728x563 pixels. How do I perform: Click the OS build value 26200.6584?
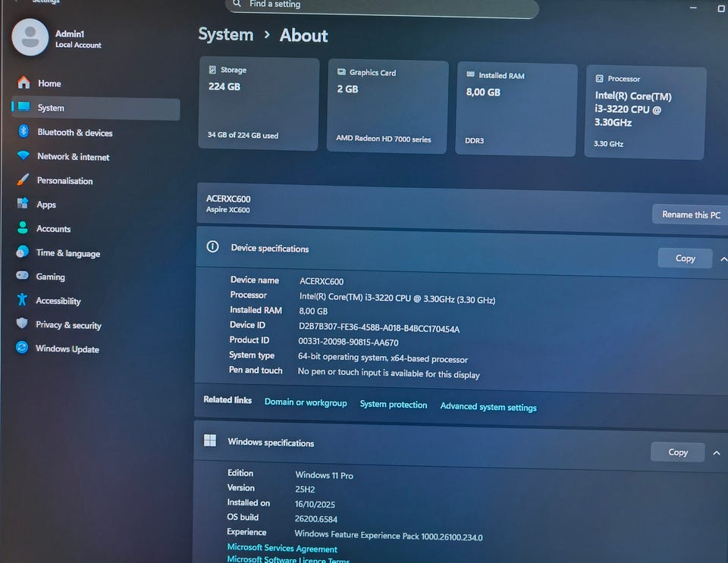[x=315, y=519]
